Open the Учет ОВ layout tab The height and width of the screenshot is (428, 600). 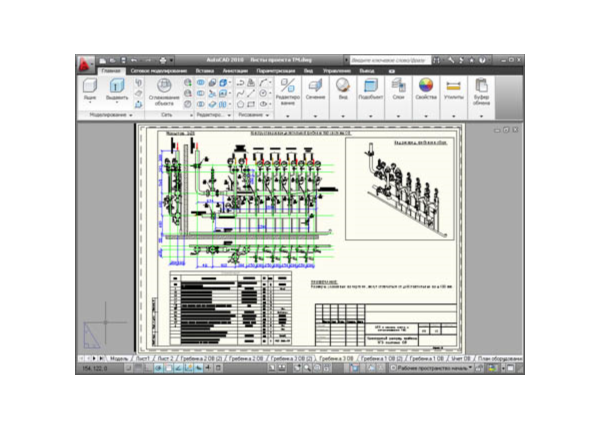pyautogui.click(x=461, y=359)
